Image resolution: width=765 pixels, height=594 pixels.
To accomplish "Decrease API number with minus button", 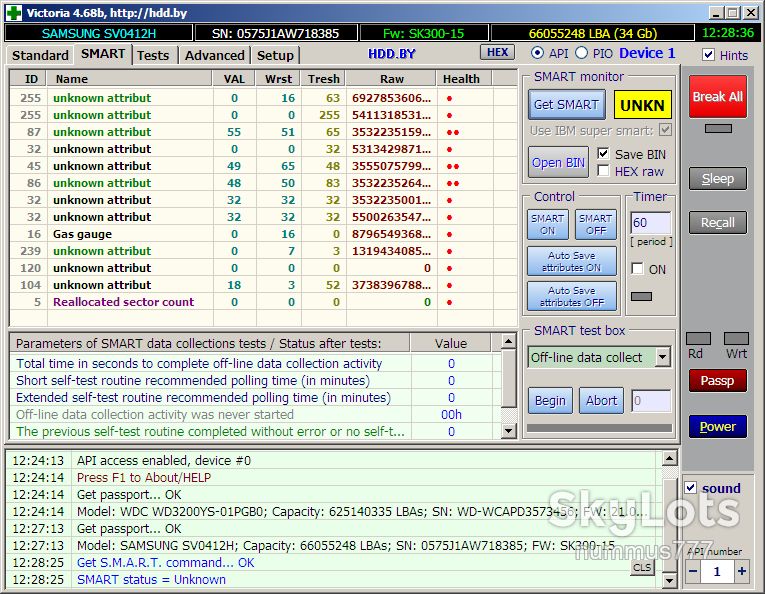I will tap(693, 571).
